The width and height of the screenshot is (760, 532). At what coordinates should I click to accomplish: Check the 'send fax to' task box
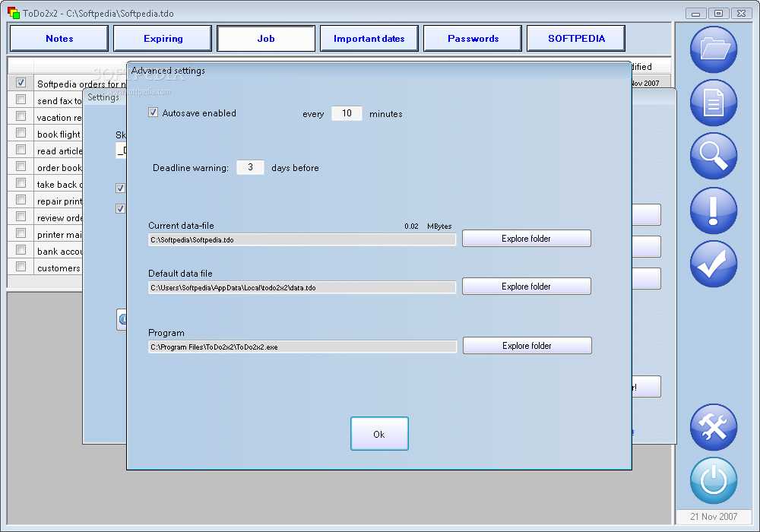pos(21,100)
